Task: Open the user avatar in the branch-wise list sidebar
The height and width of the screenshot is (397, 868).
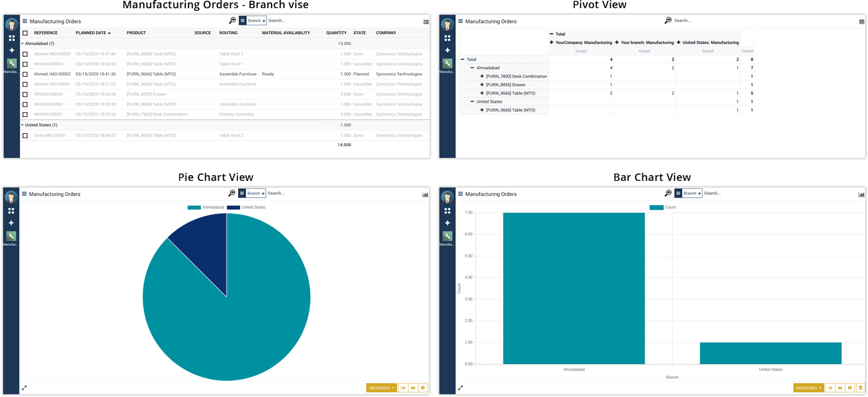Action: tap(11, 25)
